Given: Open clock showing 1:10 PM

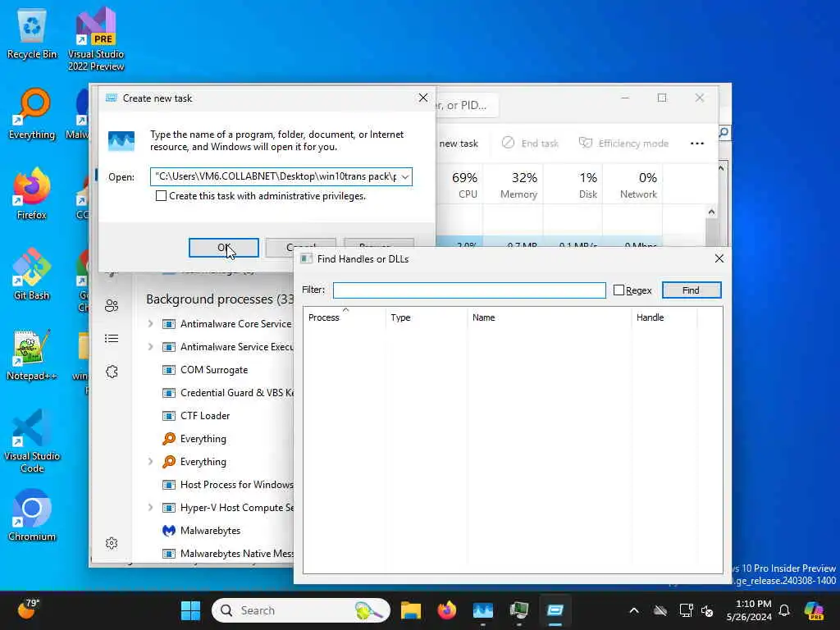Looking at the screenshot, I should tap(749, 610).
